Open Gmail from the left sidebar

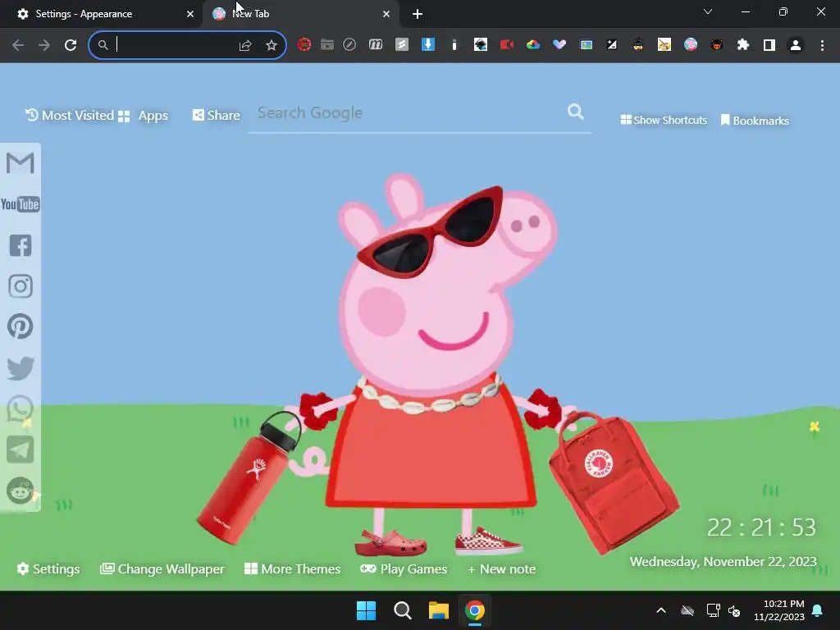click(x=21, y=163)
